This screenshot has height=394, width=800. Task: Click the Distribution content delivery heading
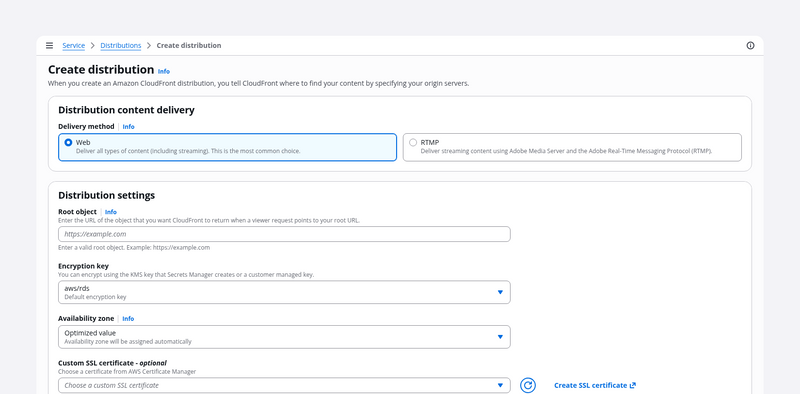point(126,110)
